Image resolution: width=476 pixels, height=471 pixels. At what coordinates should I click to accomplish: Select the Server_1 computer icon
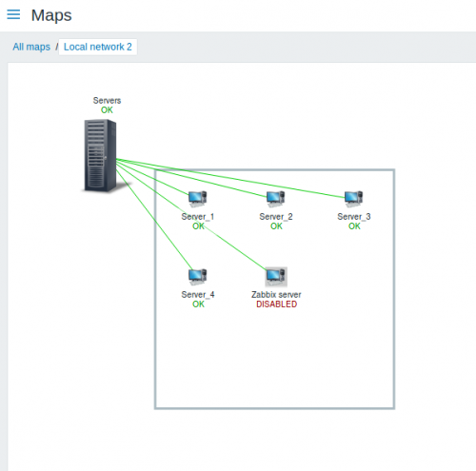pos(197,199)
